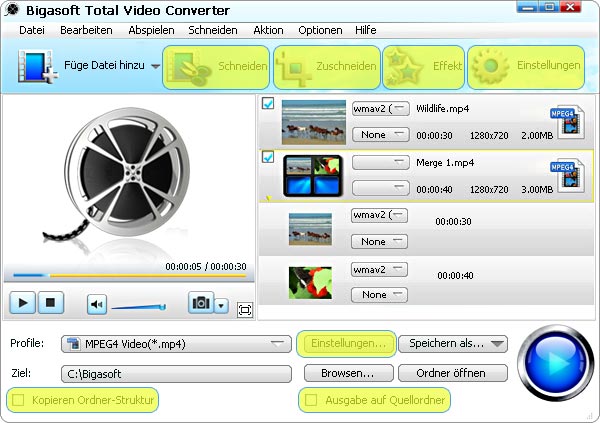600x423 pixels.
Task: Uncheck the Merge 1.mp4 checkbox
Action: [268, 157]
